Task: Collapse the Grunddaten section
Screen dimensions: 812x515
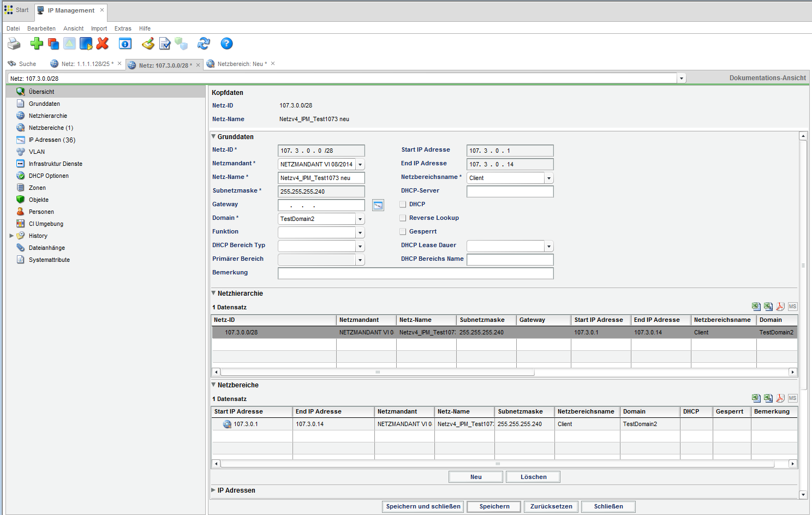Action: point(213,136)
